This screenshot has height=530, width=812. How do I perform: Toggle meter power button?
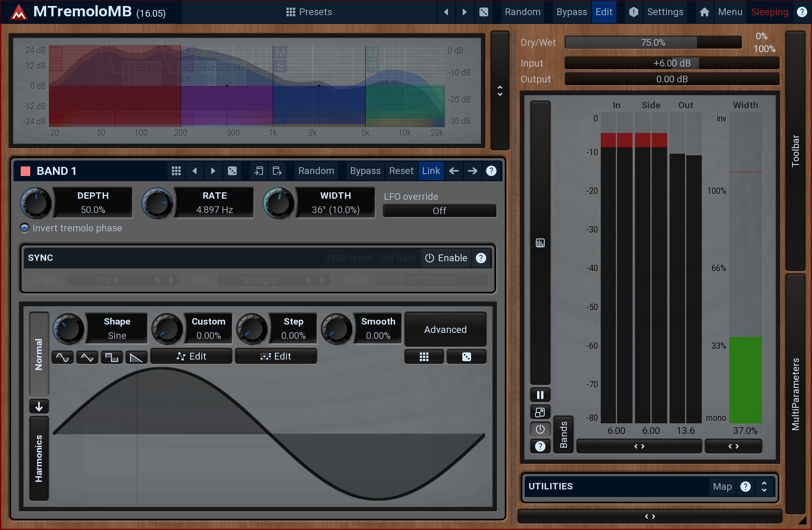(540, 429)
